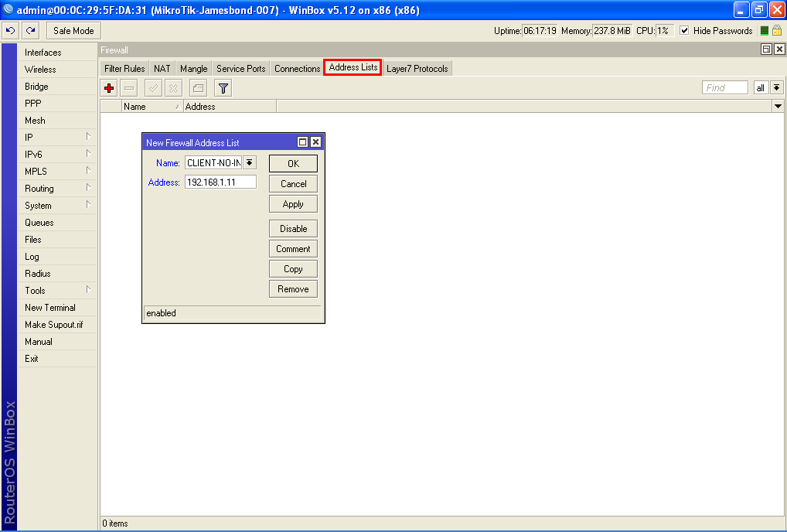Open Wireless in the sidebar
Viewport: 787px width, 532px height.
[57, 70]
